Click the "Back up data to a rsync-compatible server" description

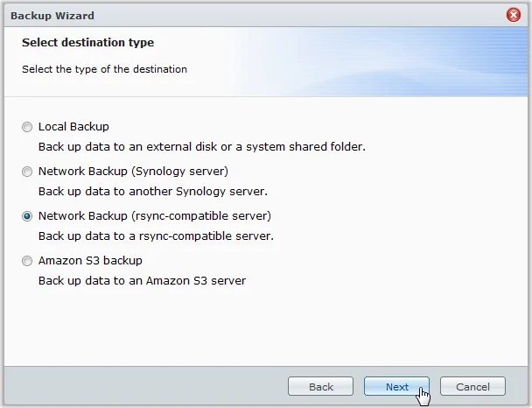click(156, 236)
